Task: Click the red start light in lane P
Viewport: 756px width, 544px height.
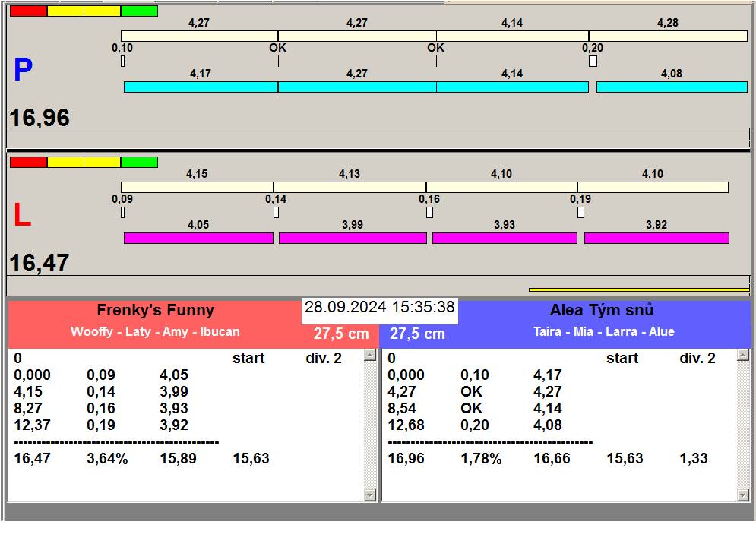Action: click(28, 11)
